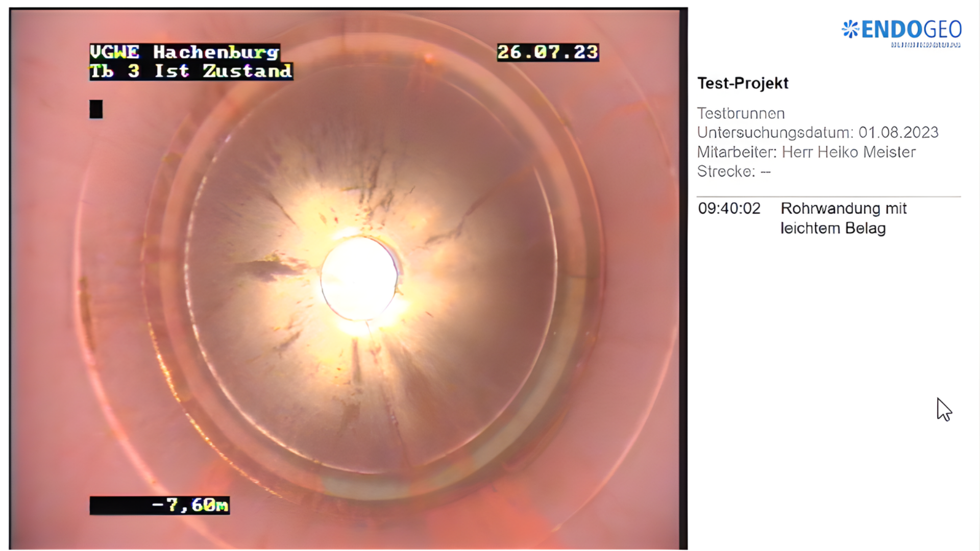Click the ENDOGEO logo
The height and width of the screenshot is (551, 980).
point(901,33)
